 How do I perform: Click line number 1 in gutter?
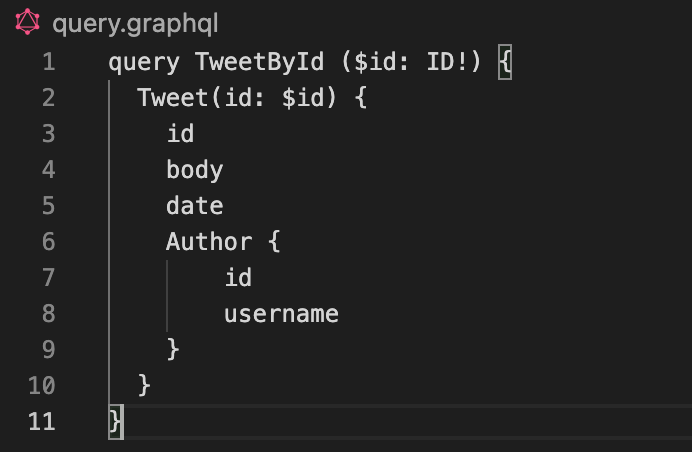(50, 62)
